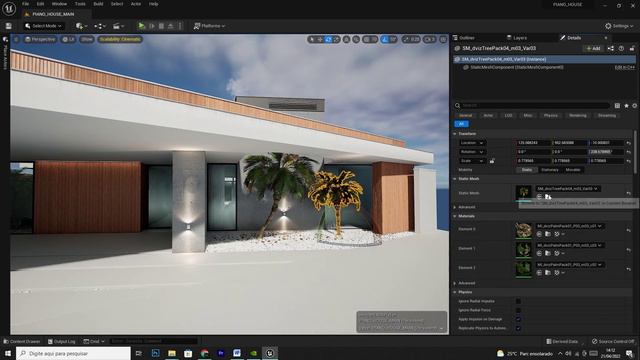The height and width of the screenshot is (360, 640).
Task: Open the Lit view mode dropdown
Action: click(x=69, y=39)
